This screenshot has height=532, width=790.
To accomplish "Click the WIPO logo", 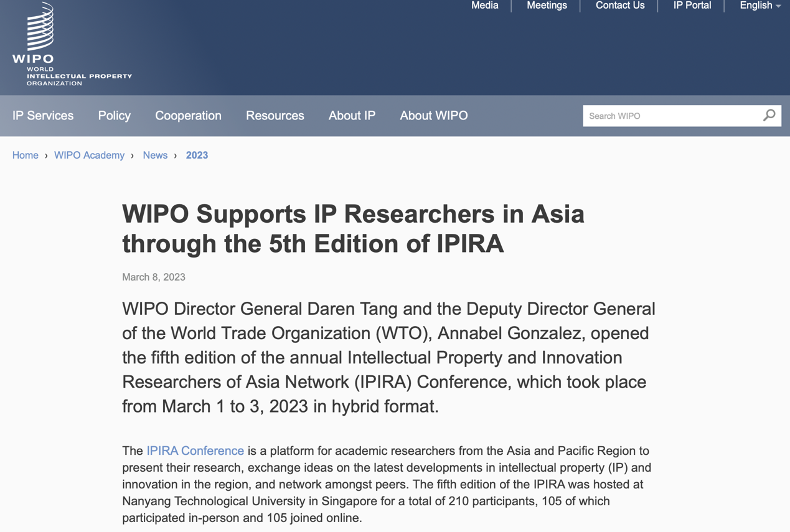I will click(72, 44).
